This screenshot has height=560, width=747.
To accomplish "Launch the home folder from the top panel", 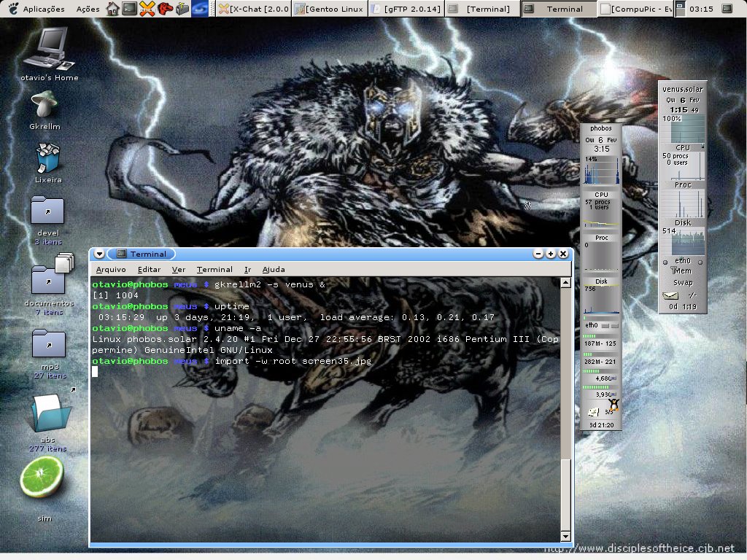I will click(112, 9).
